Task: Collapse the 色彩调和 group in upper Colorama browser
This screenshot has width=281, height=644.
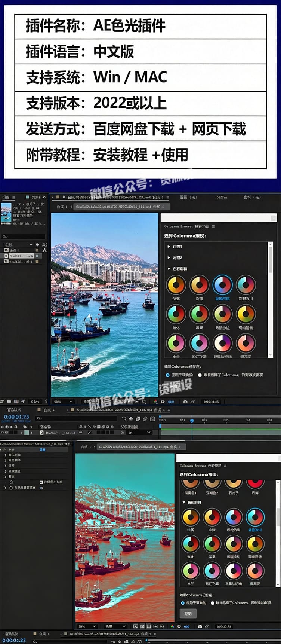Action: tap(169, 269)
